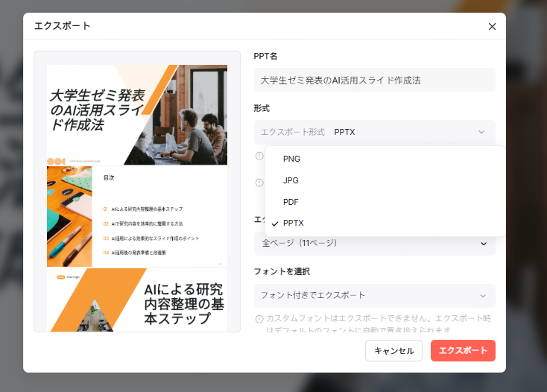Click the カスタムフォント notice text
Image resolution: width=547 pixels, height=392 pixels.
[x=379, y=323]
